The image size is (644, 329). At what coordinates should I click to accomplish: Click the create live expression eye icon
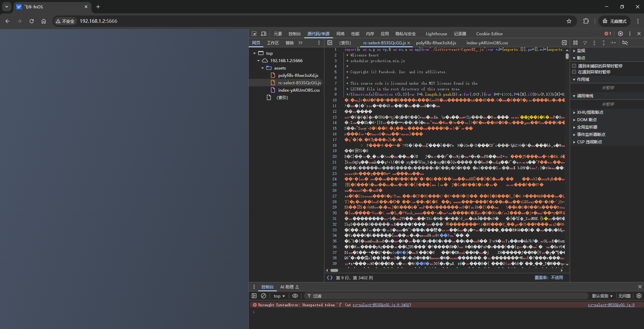coord(295,296)
